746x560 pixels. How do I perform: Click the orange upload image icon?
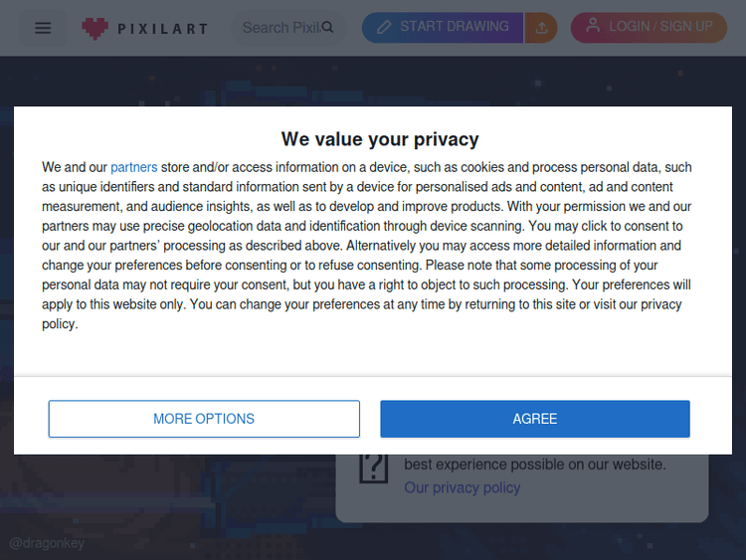(x=541, y=28)
